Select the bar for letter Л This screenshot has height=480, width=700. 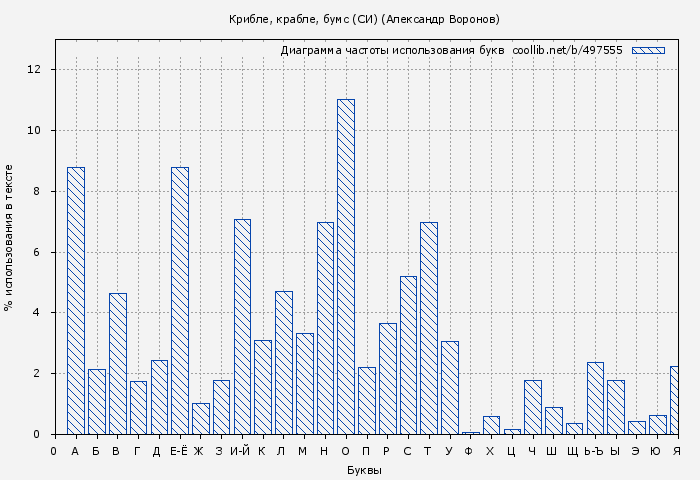click(284, 363)
